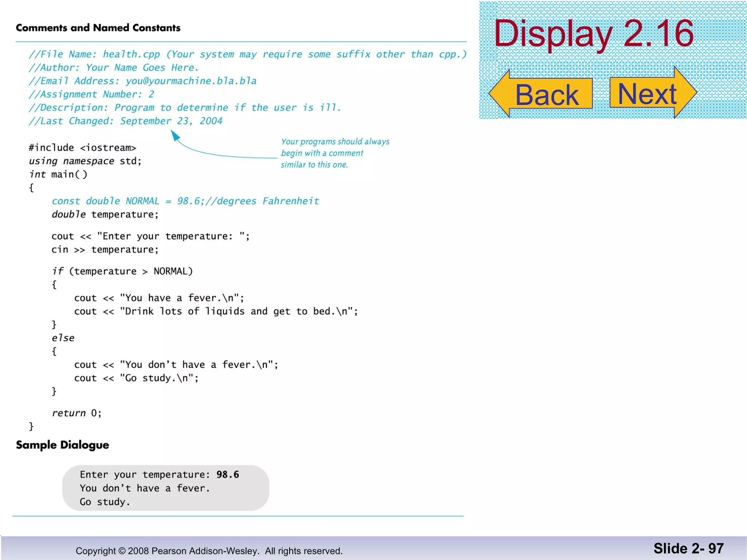The image size is (747, 560).
Task: Select the cout "You don't have a fever.\n" line
Action: tap(176, 365)
